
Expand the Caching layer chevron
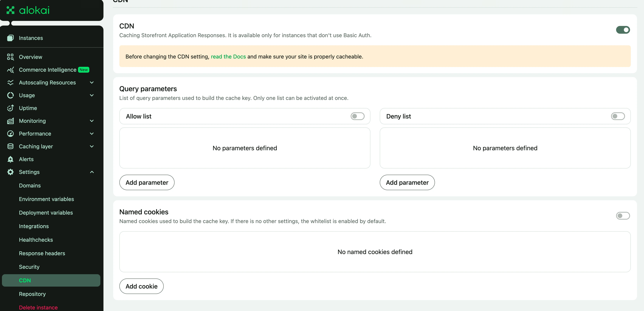(92, 146)
